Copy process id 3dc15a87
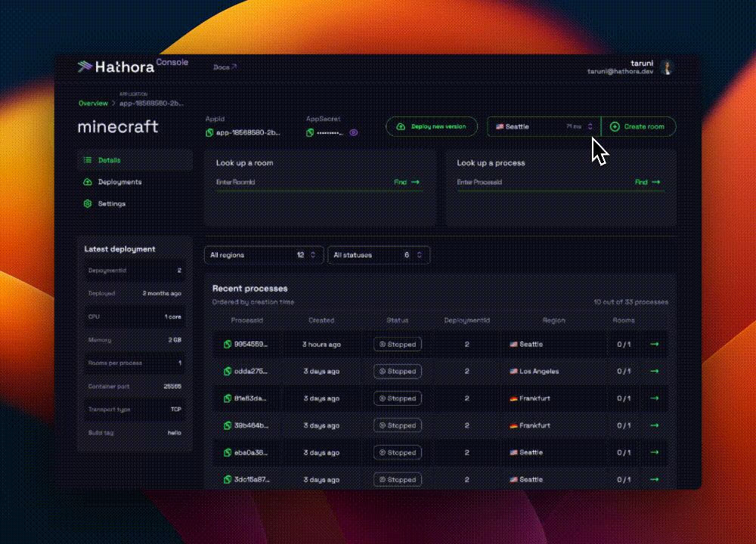This screenshot has width=756, height=544. 227,480
